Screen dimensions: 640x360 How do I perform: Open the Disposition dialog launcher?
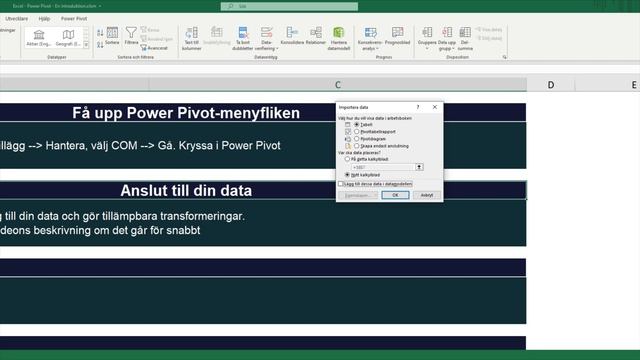point(504,57)
